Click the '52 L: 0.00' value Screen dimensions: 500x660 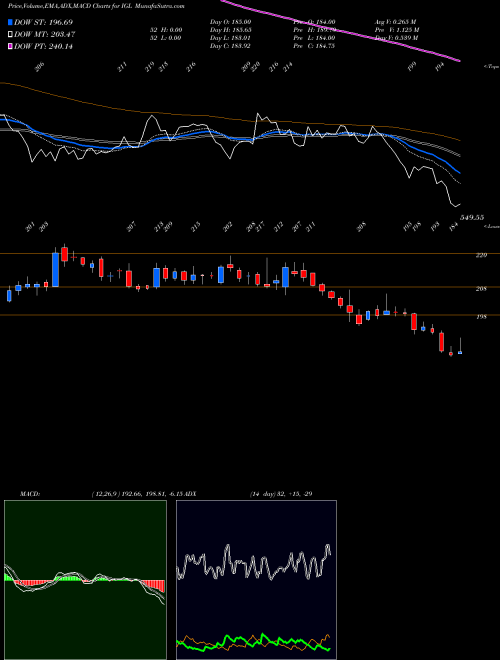click(x=166, y=38)
